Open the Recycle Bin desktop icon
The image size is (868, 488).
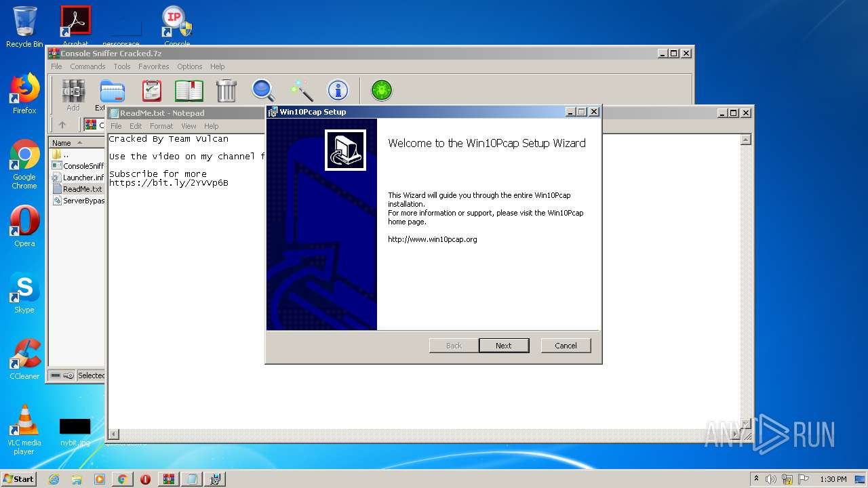pyautogui.click(x=24, y=27)
